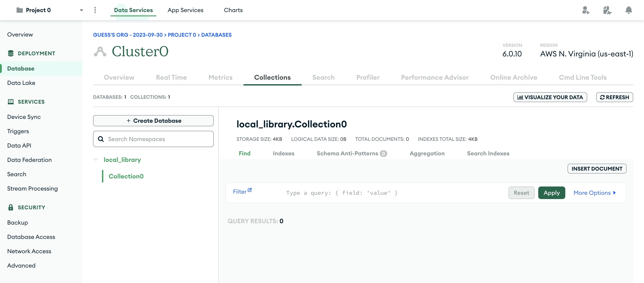Collapse the local_library database tree
Screen dimensions: 644x283
coord(95,160)
